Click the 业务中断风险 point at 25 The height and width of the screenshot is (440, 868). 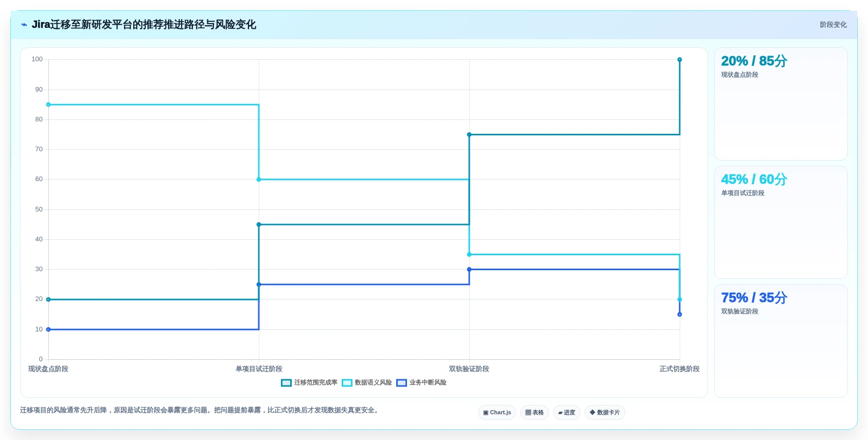(259, 285)
